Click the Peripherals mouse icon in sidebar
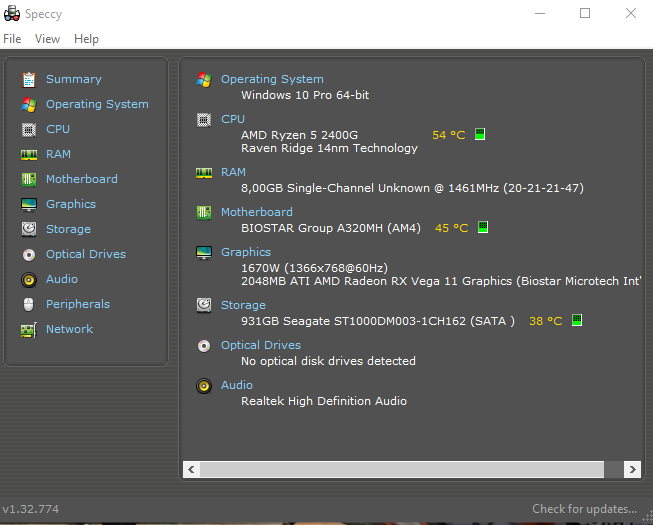This screenshot has width=653, height=525. [28, 304]
